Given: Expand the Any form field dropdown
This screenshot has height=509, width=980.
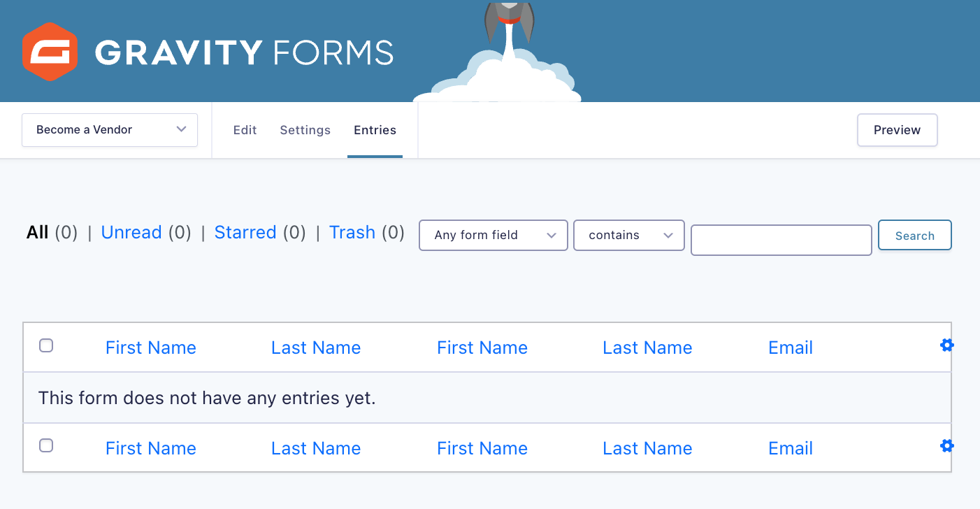Looking at the screenshot, I should [x=493, y=235].
